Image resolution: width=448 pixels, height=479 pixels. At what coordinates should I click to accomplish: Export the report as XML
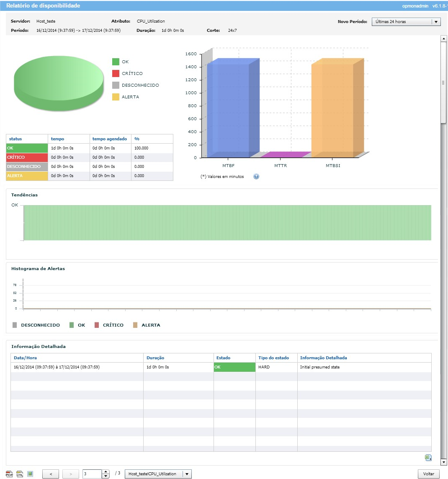[20, 474]
